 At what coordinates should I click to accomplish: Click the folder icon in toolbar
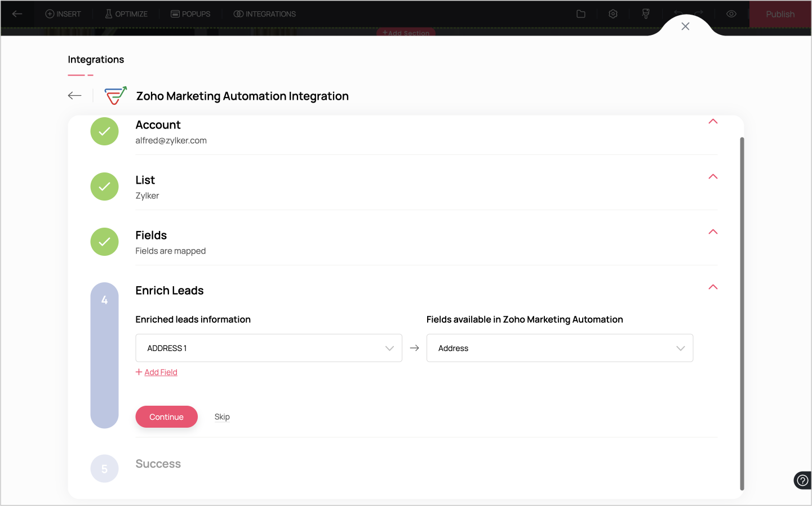pos(581,14)
